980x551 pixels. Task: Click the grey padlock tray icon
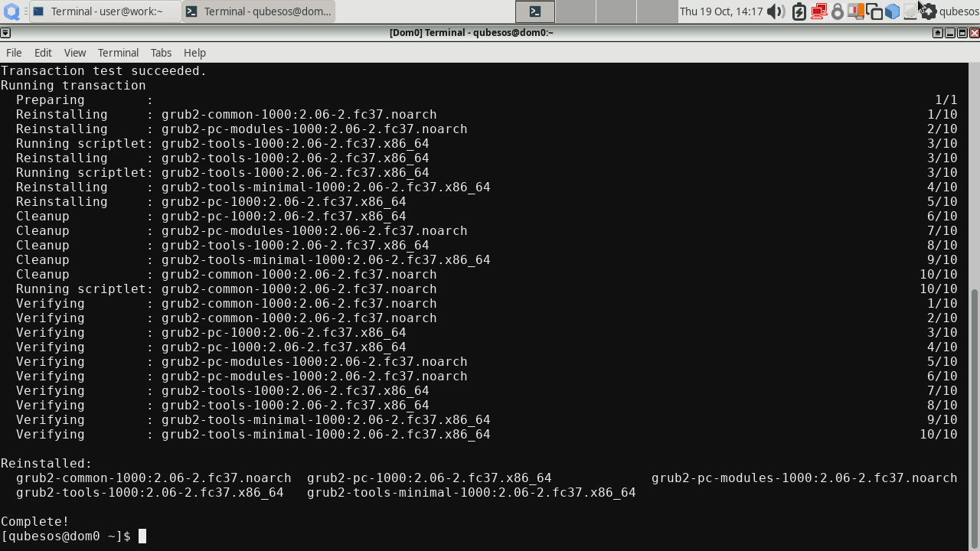[x=837, y=11]
